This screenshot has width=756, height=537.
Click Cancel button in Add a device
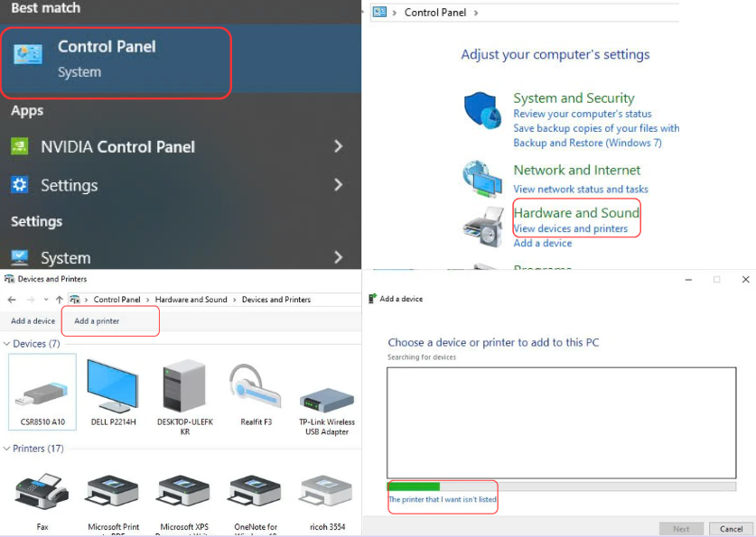coord(731,529)
